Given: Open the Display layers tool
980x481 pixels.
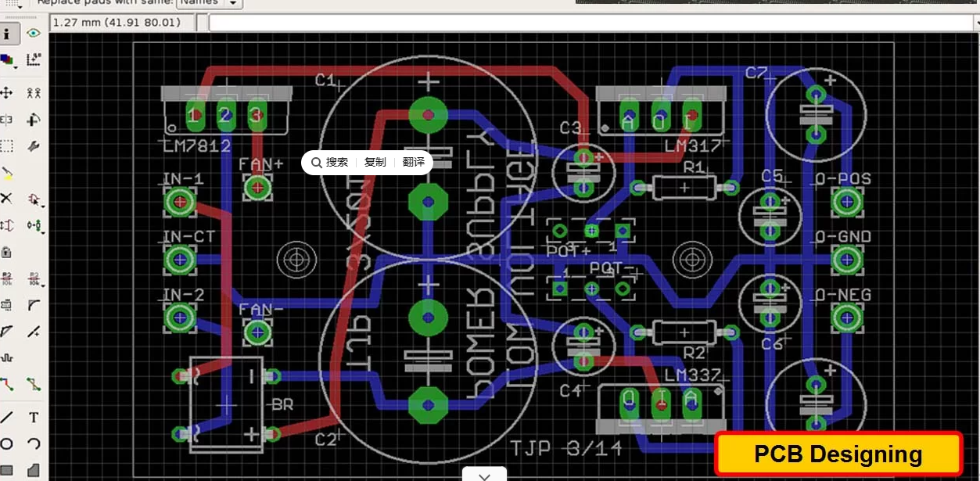Looking at the screenshot, I should point(7,59).
